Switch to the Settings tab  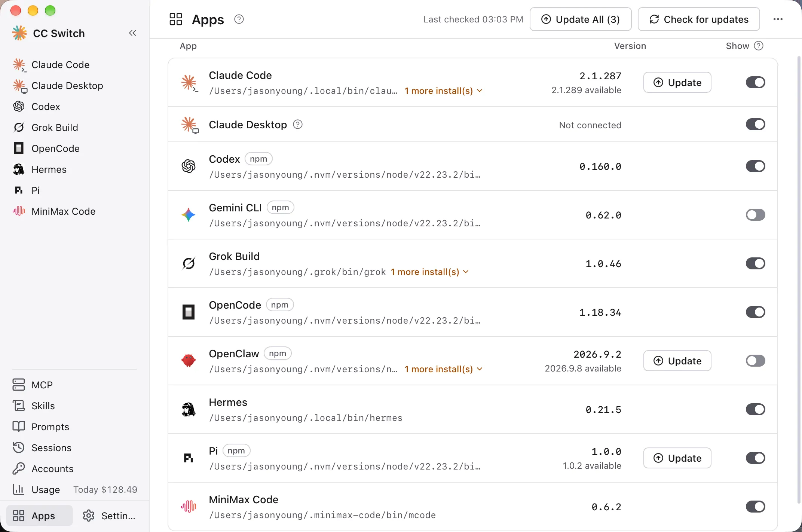point(109,516)
